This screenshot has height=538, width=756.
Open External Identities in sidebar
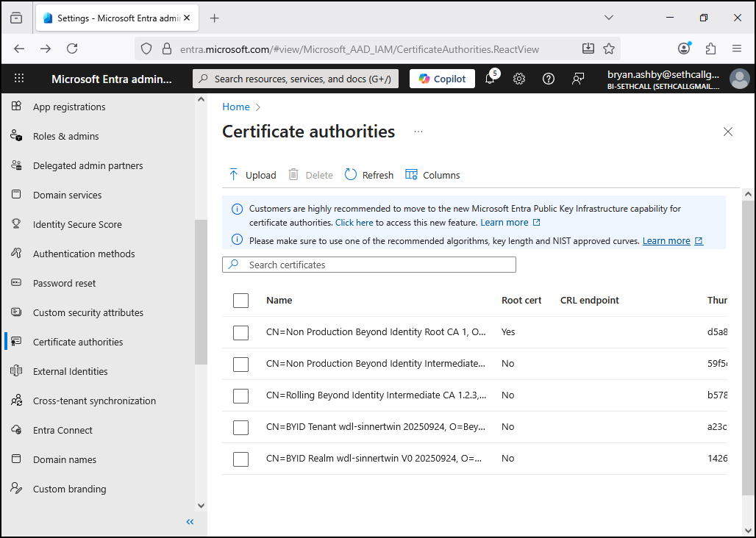click(70, 371)
